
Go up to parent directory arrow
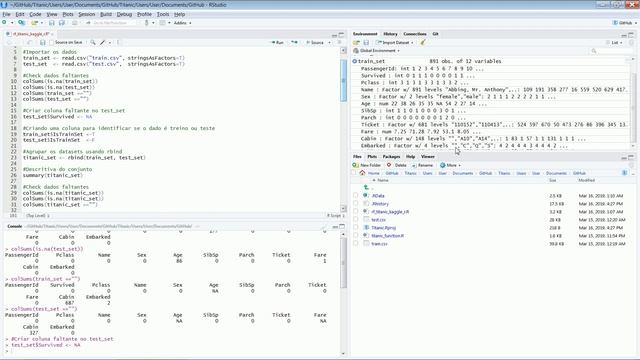tap(366, 188)
